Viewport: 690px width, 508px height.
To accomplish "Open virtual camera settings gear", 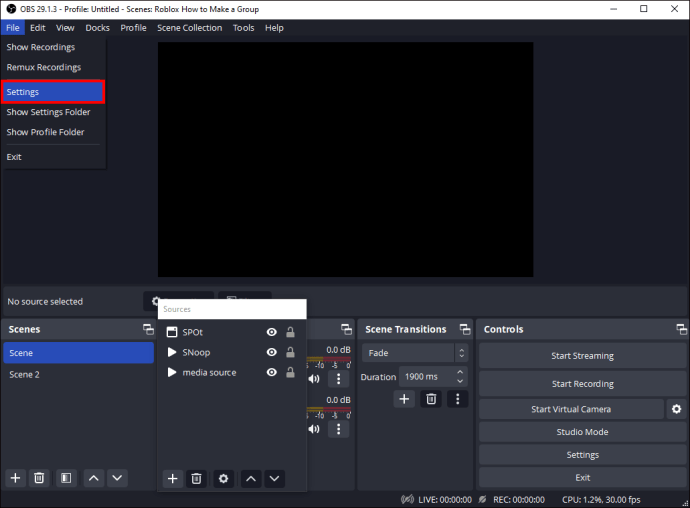I will (x=676, y=409).
